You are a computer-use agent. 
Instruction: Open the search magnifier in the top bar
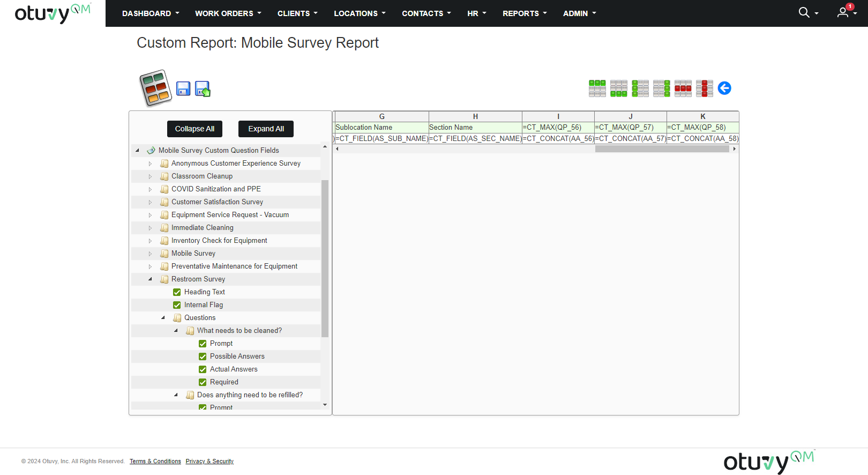[x=804, y=12]
